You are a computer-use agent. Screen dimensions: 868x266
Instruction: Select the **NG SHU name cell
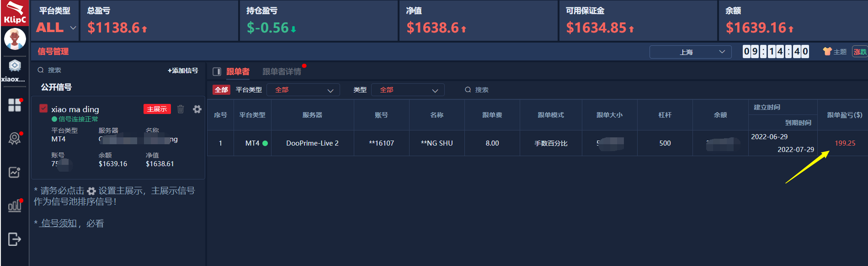pyautogui.click(x=437, y=143)
